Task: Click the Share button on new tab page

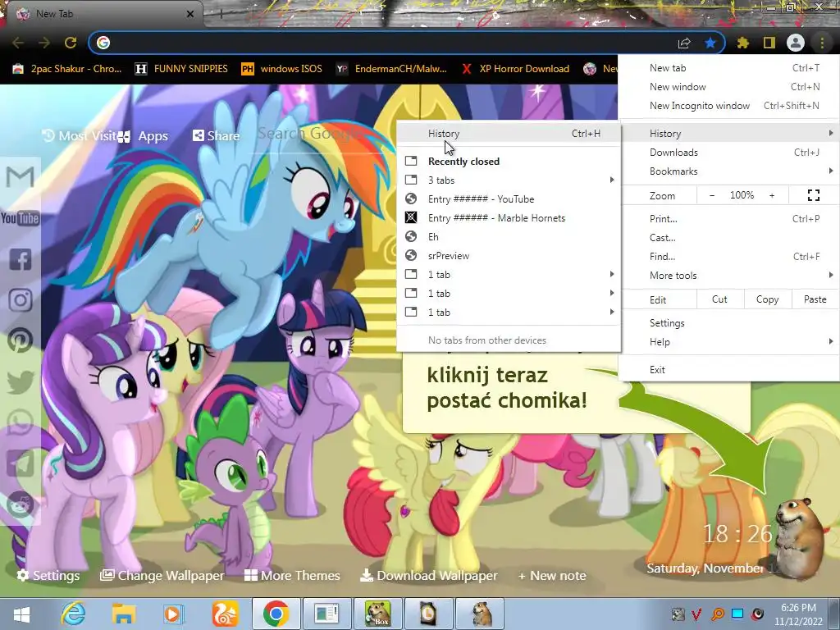Action: click(x=217, y=135)
